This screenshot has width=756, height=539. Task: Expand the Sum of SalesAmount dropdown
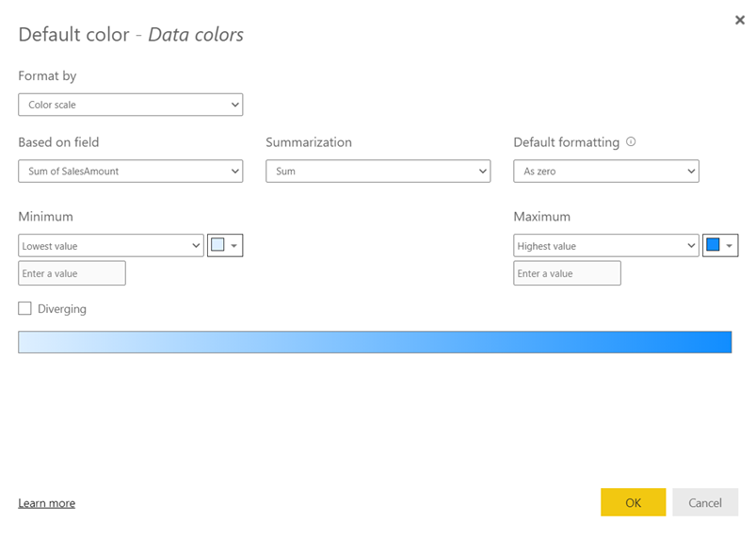click(131, 171)
